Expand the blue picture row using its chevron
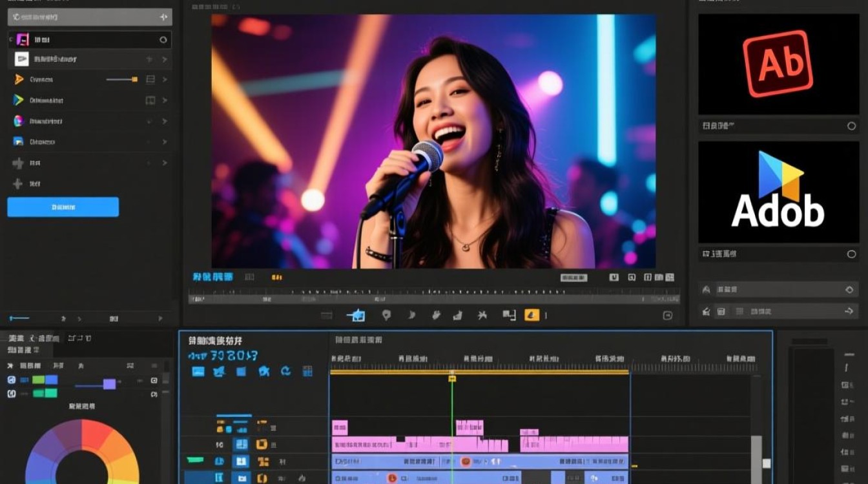 [164, 142]
